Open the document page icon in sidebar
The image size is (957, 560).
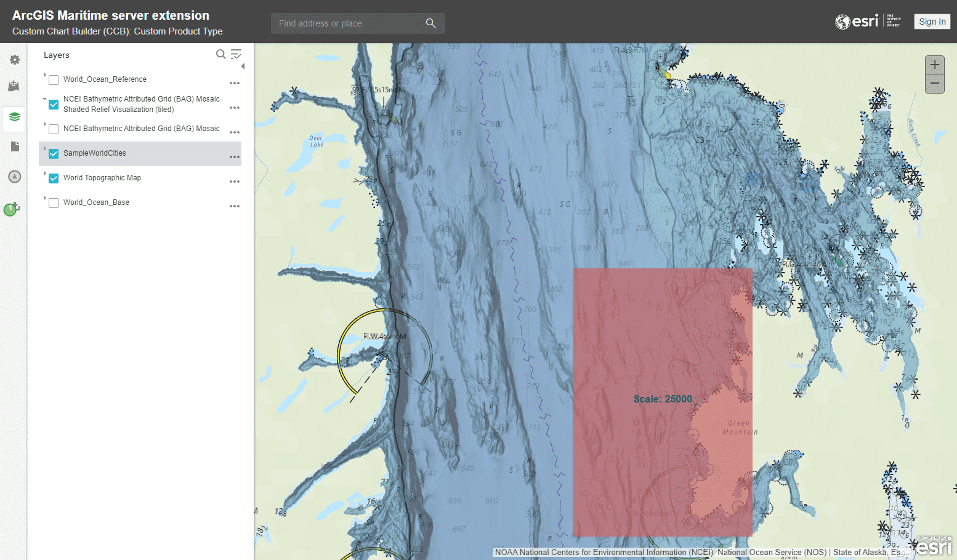click(x=15, y=146)
